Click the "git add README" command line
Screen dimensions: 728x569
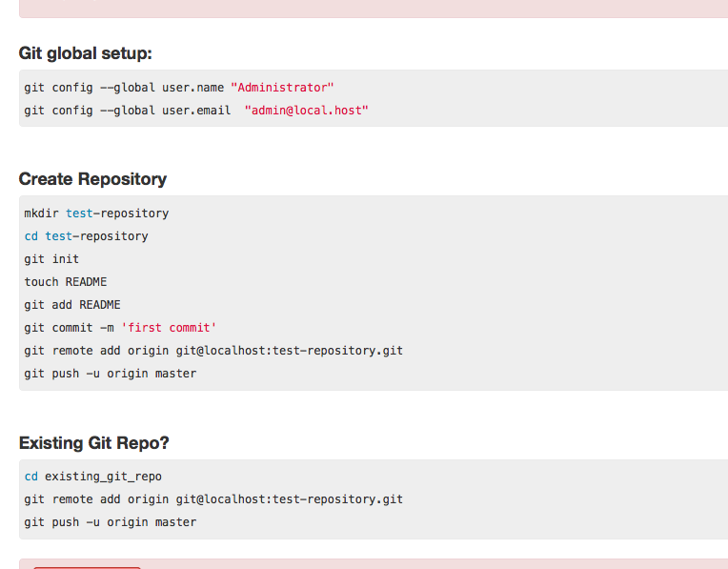tap(72, 305)
